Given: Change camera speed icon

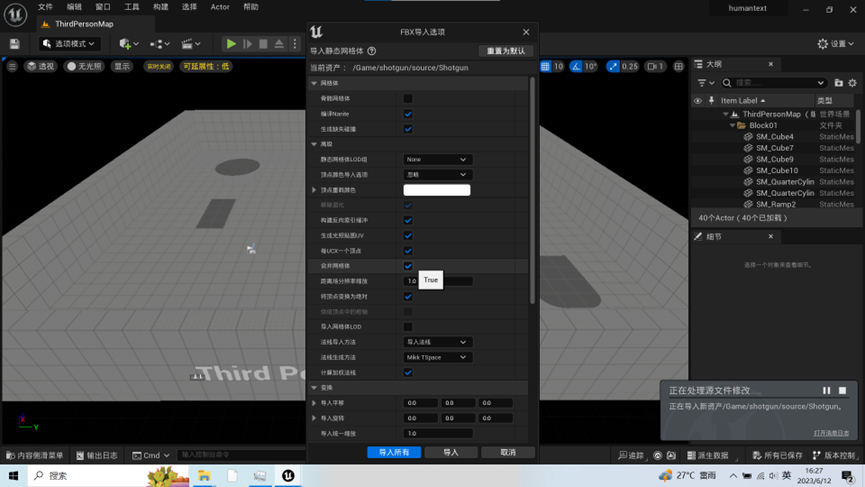Looking at the screenshot, I should [x=655, y=66].
